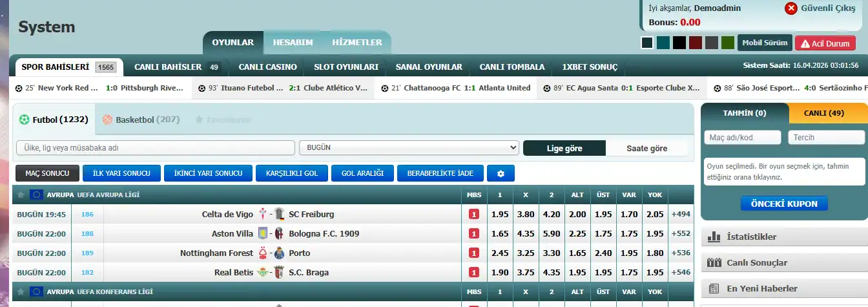
Task: Bet odds 1.95 on Celta de Vigo win
Action: point(499,214)
